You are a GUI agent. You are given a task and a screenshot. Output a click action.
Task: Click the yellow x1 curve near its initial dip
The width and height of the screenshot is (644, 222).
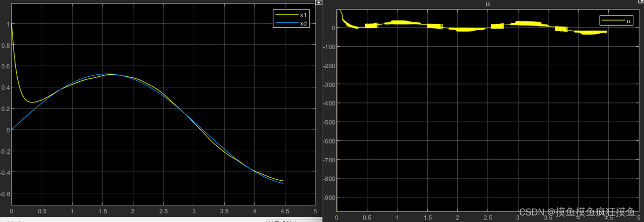pos(31,102)
